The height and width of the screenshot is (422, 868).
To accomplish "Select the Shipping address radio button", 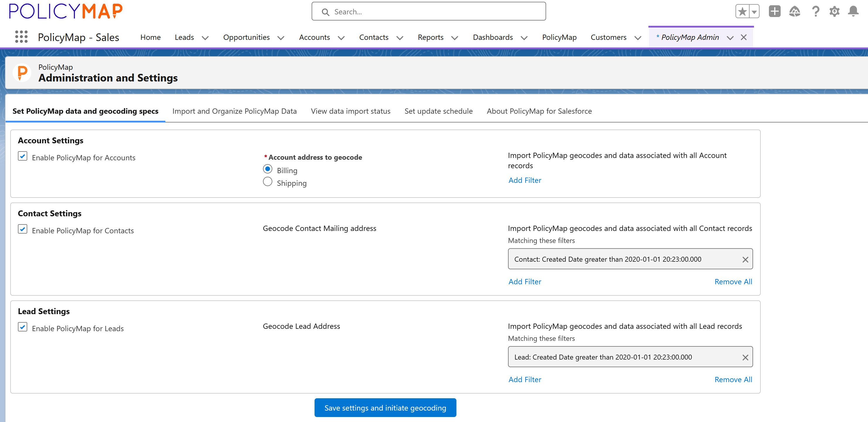I will (x=268, y=182).
